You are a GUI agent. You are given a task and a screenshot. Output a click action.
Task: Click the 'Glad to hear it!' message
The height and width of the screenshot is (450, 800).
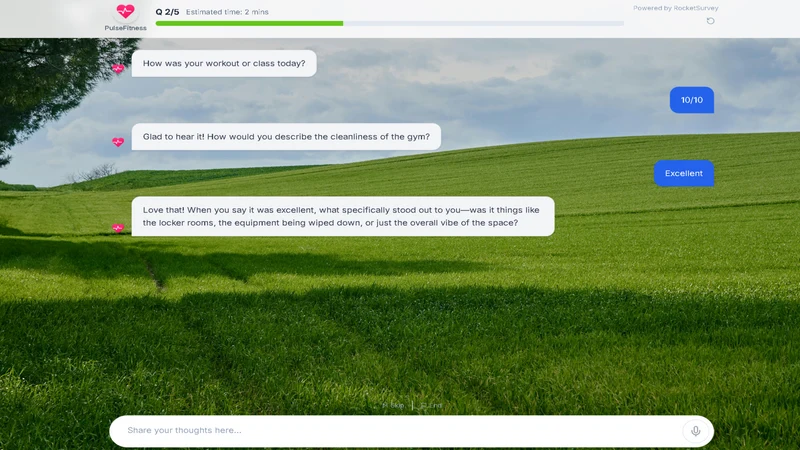click(286, 137)
